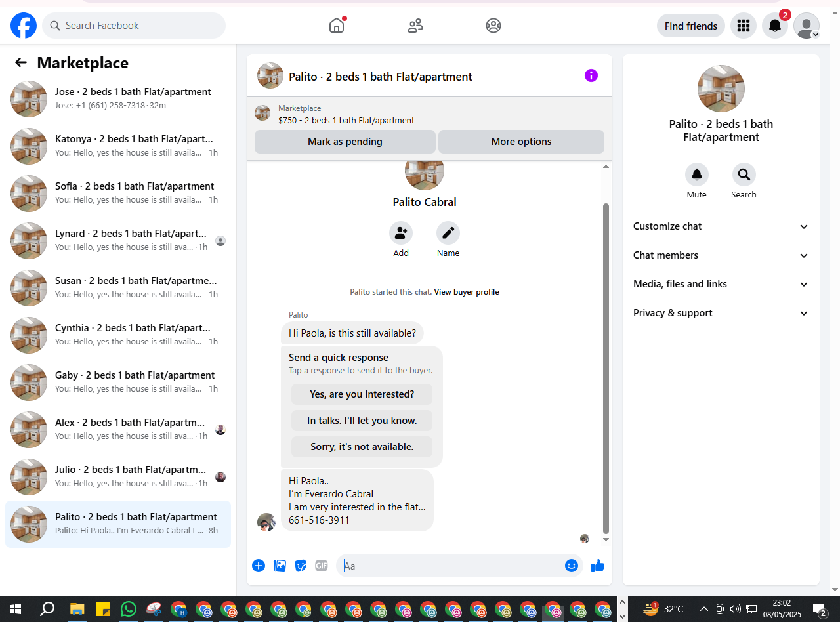Click the message "Hi Paola, is this still available?"
This screenshot has height=622, width=840.
click(x=352, y=333)
